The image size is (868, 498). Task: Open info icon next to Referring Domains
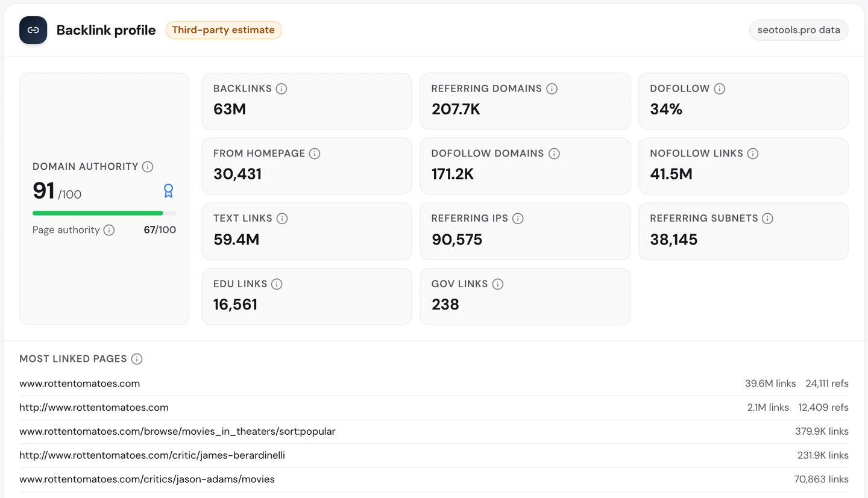[552, 89]
